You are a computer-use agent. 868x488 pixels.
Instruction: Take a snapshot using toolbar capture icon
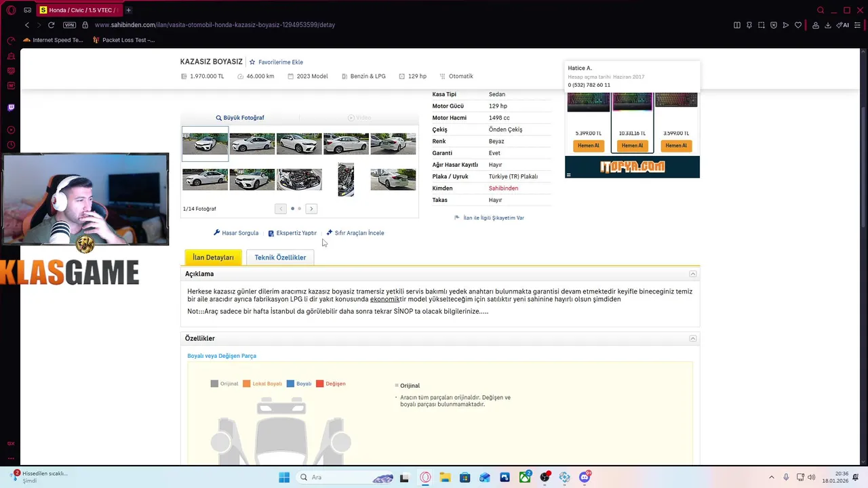coord(762,25)
